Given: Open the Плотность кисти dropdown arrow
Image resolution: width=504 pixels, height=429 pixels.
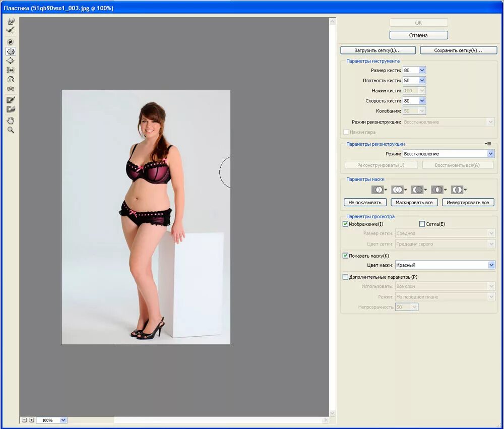Looking at the screenshot, I should pos(422,80).
